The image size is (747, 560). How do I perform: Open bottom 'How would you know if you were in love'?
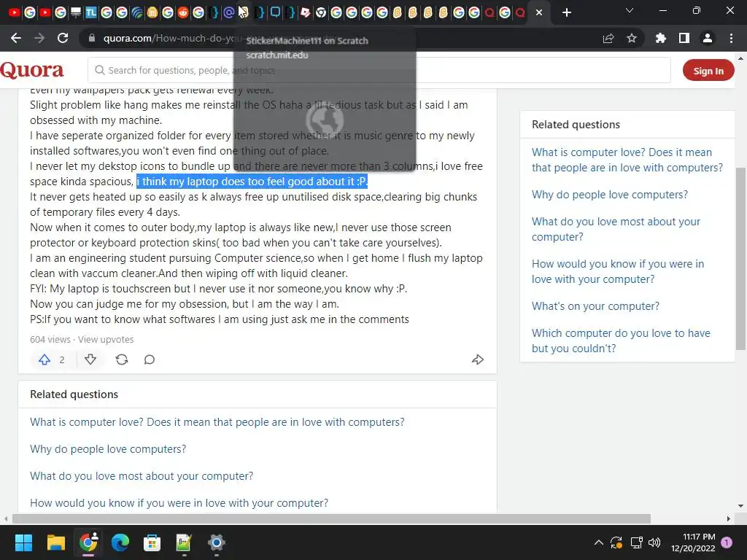coord(179,503)
